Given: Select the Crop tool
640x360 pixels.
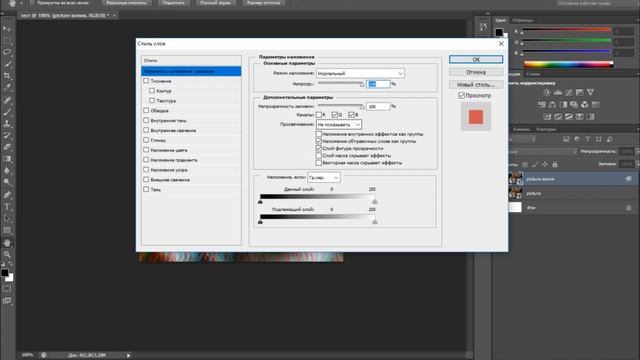Looking at the screenshot, I should (7, 76).
